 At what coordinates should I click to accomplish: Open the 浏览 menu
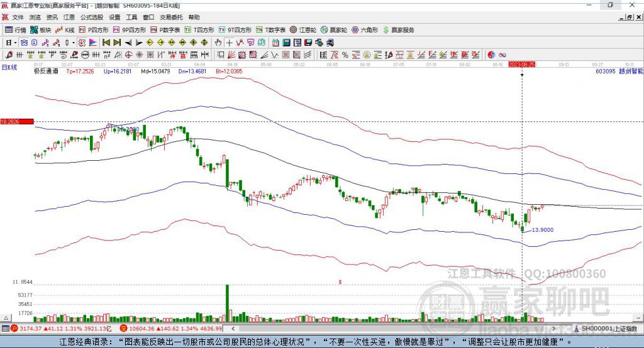point(35,17)
